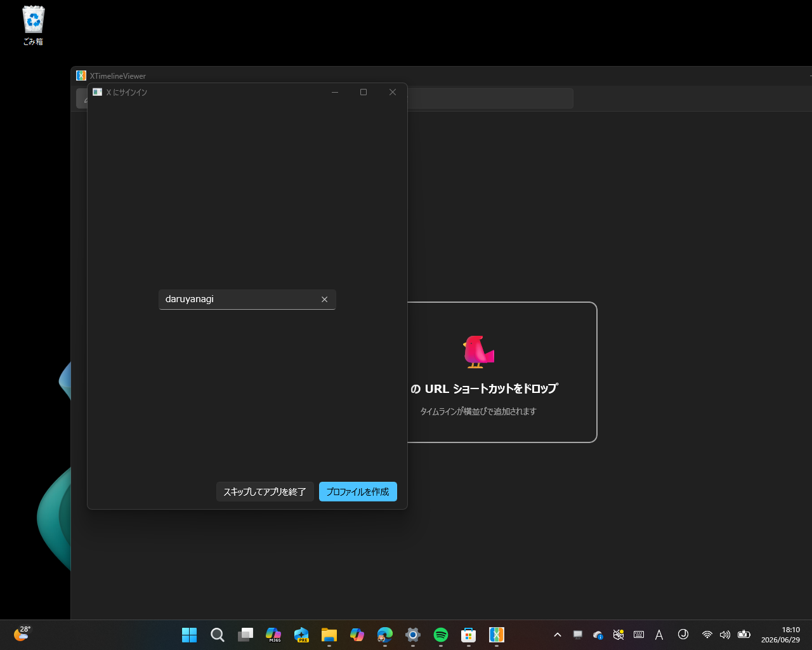
Task: Open the PRE-badged app on taskbar
Action: pyautogui.click(x=301, y=635)
